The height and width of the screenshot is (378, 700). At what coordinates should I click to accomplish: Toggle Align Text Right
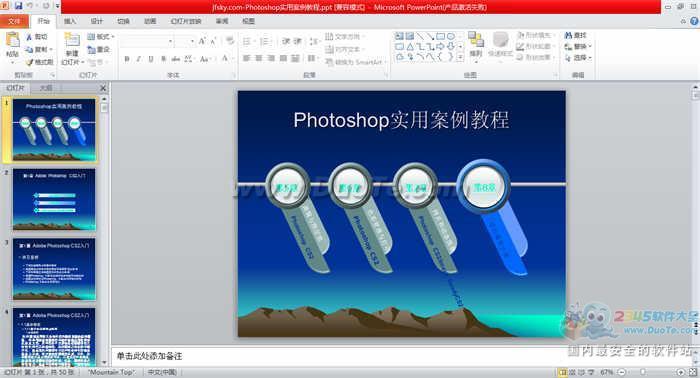pos(271,58)
